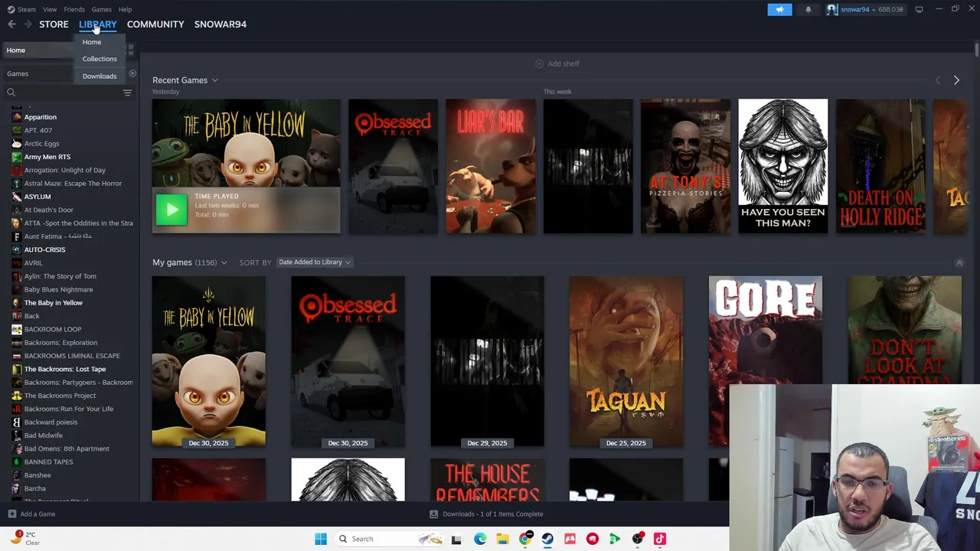Open the notifications bell
The image size is (980, 551).
(808, 9)
